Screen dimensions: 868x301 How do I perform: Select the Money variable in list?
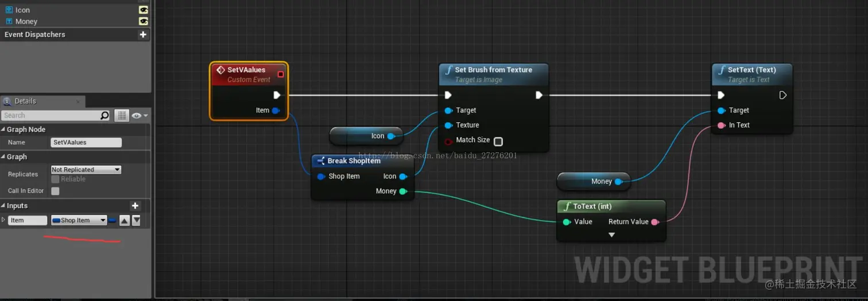click(26, 21)
